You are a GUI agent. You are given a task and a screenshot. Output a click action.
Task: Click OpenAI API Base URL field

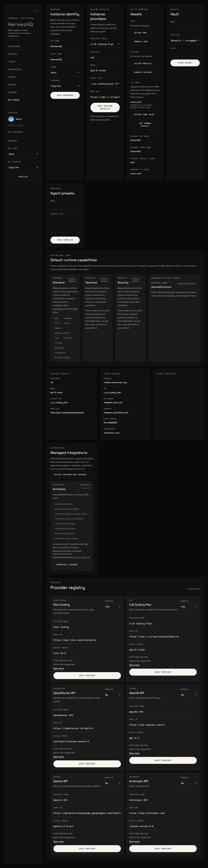tap(163, 725)
